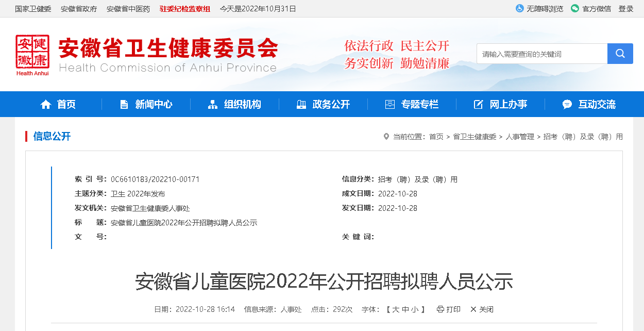This screenshot has height=331, width=644.
Task: Open 驻委纪检监察组 link
Action: pos(185,9)
